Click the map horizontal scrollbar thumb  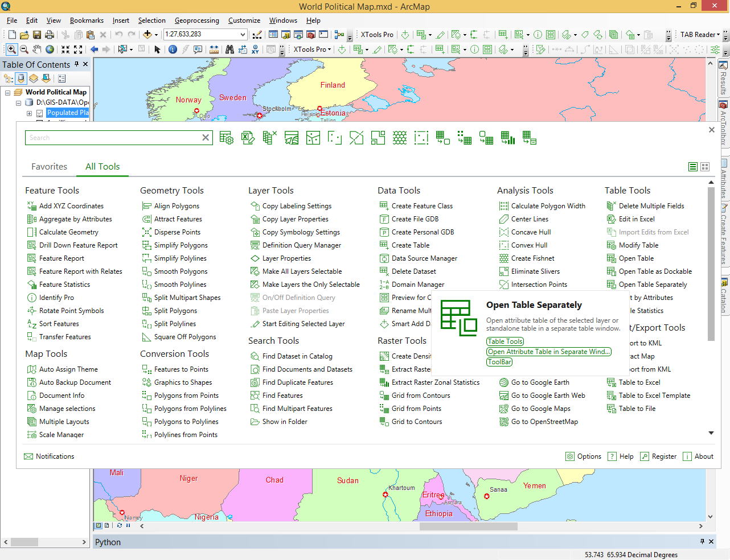click(x=468, y=526)
